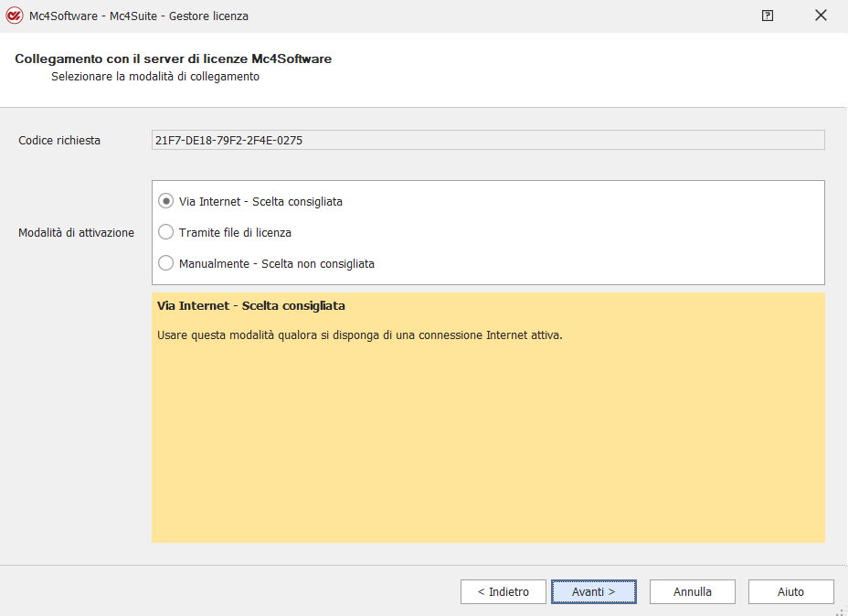Click the bold Collegamento con il server heading

click(173, 58)
